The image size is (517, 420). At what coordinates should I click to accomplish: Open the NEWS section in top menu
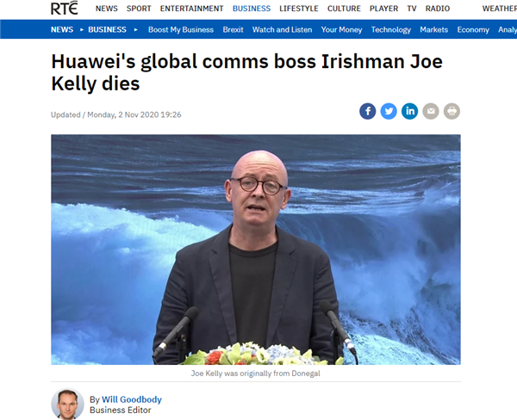[x=107, y=9]
